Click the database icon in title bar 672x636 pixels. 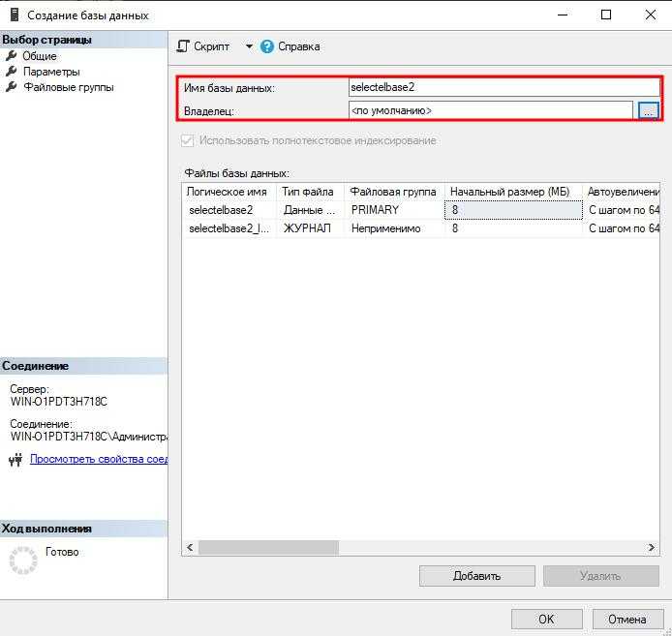click(x=13, y=15)
